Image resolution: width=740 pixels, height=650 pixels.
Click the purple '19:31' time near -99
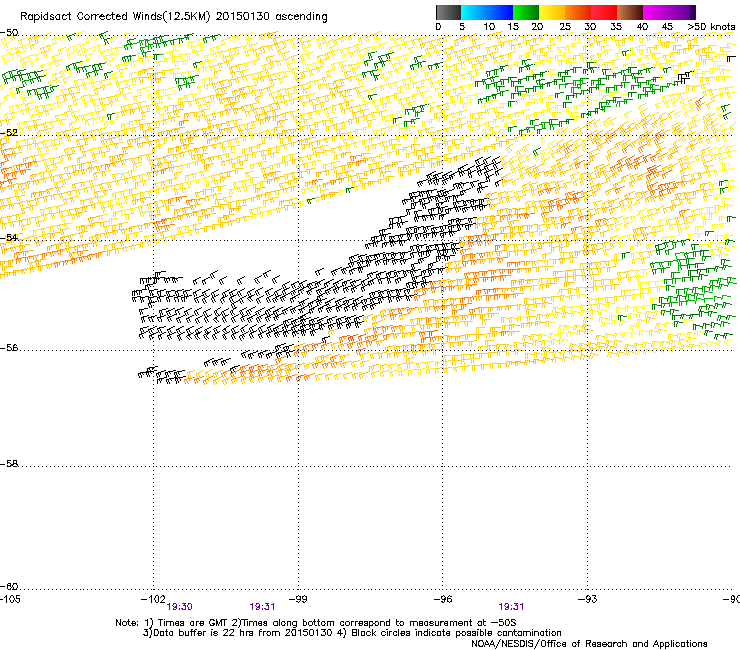[x=262, y=607]
